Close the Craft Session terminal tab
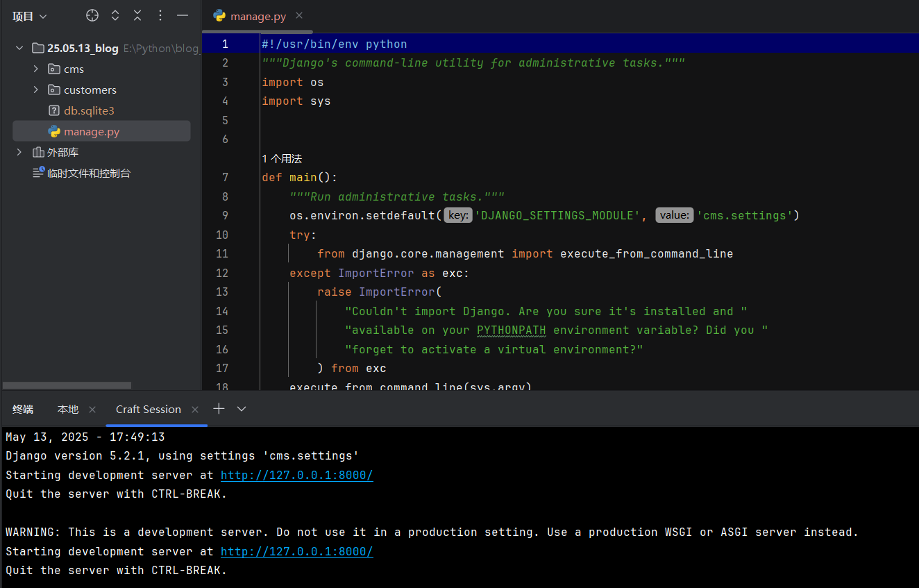 point(195,410)
